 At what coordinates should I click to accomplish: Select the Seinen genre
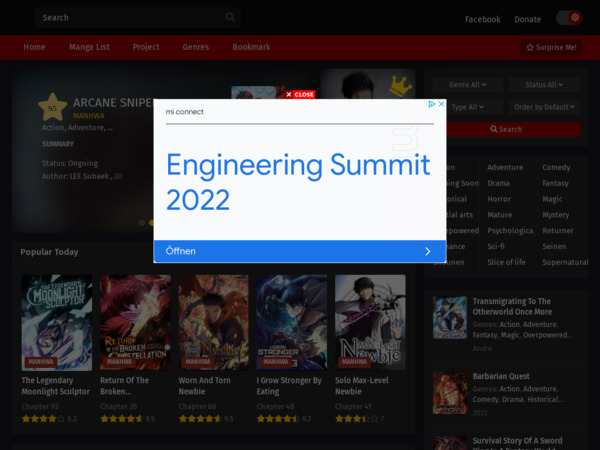554,246
